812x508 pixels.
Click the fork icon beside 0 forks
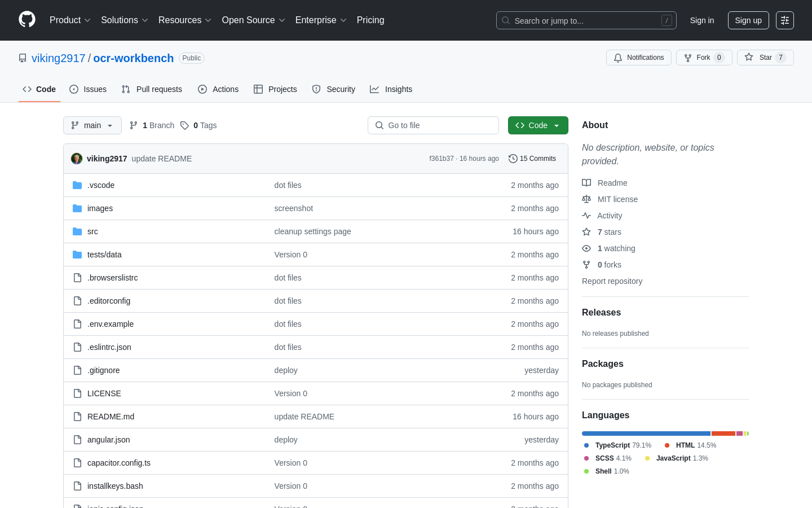[586, 265]
